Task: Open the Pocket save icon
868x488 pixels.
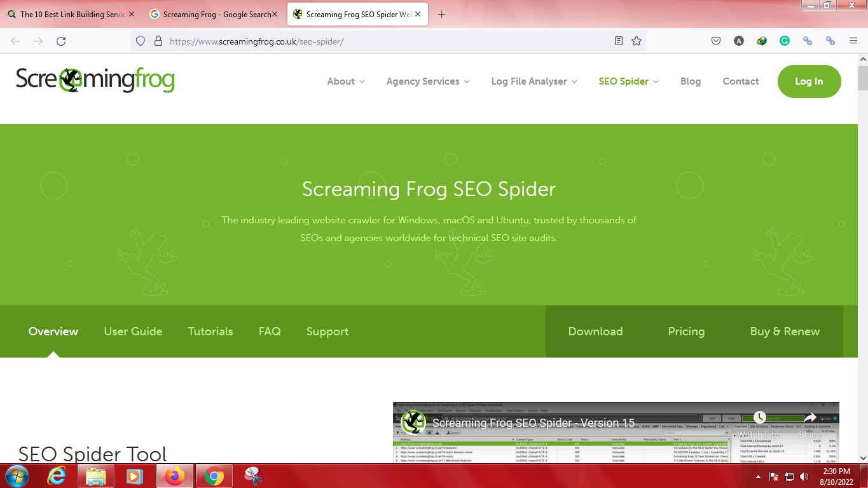Action: (x=715, y=41)
